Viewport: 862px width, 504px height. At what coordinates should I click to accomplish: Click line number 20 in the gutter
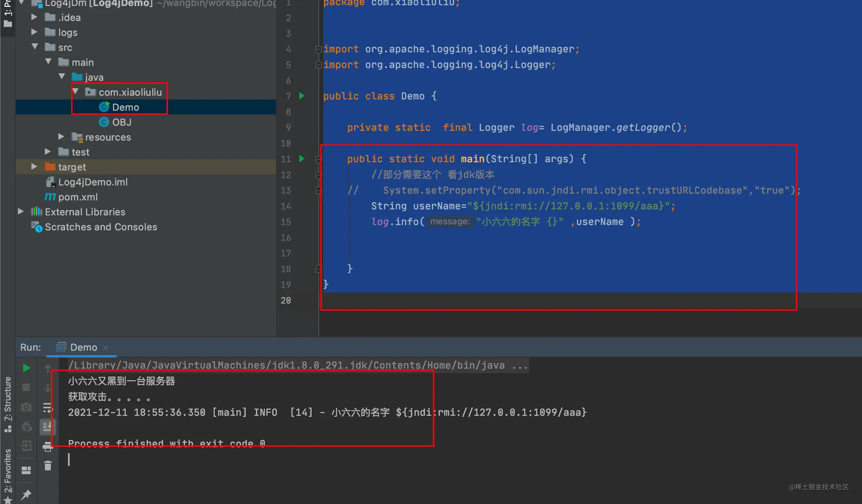point(286,300)
